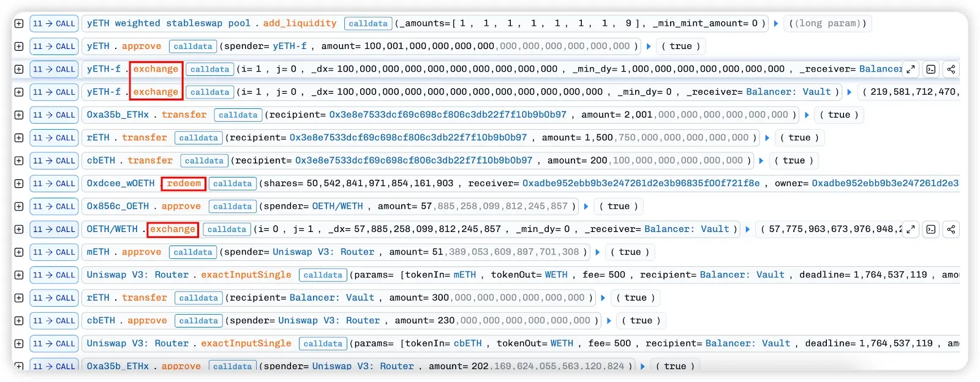The width and height of the screenshot is (980, 382).
Task: Click the fullscreen arrows icon on the first yETH-f exchange row
Action: [911, 69]
